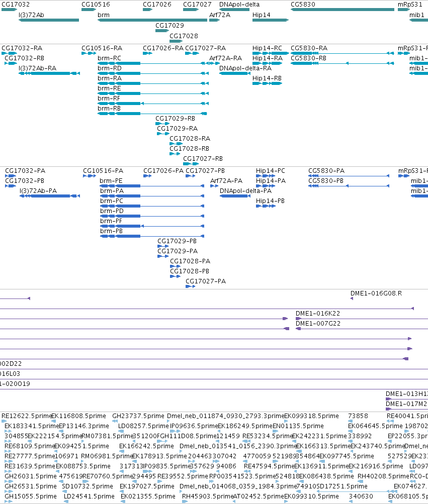Click the Hip14 gene label
This screenshot has width=428, height=504.
[262, 15]
